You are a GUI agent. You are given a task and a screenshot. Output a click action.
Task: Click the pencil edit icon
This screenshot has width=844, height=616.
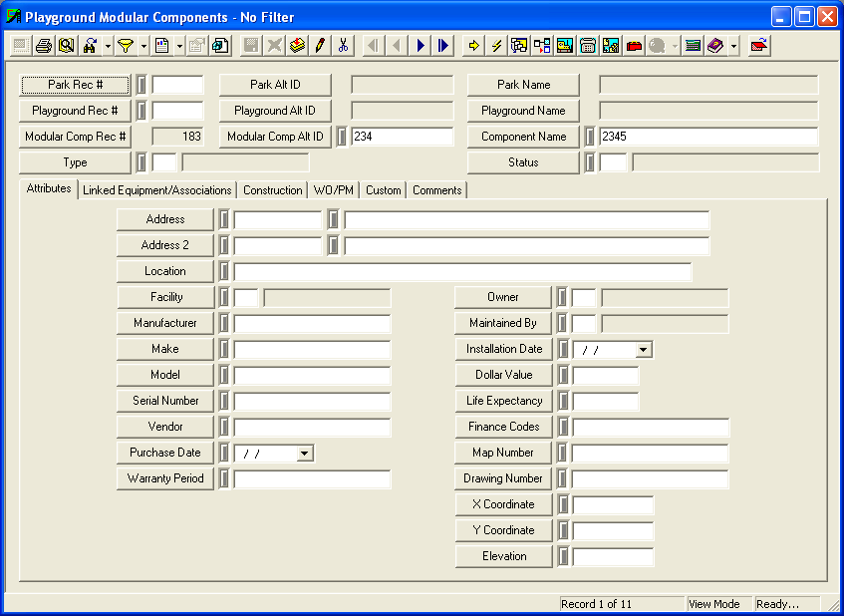coord(320,46)
